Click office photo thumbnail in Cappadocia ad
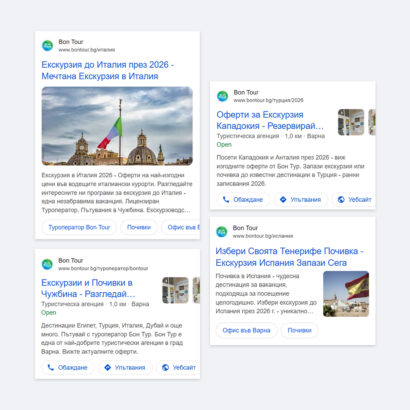The width and height of the screenshot is (410, 410). coord(351,122)
